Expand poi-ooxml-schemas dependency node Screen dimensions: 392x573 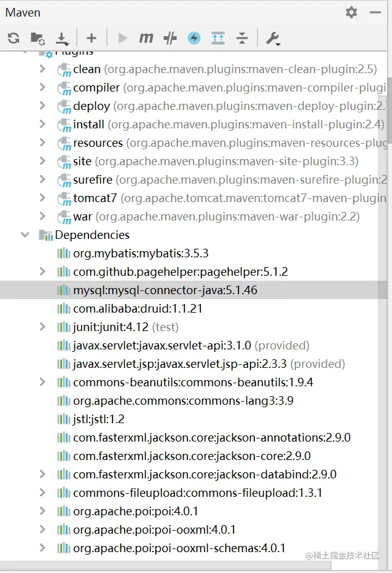pyautogui.click(x=42, y=547)
